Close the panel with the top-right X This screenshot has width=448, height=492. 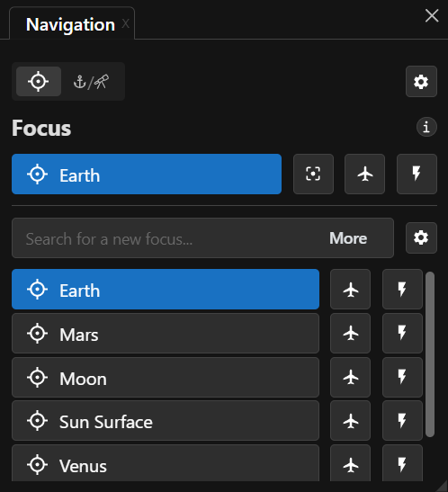[x=432, y=15]
